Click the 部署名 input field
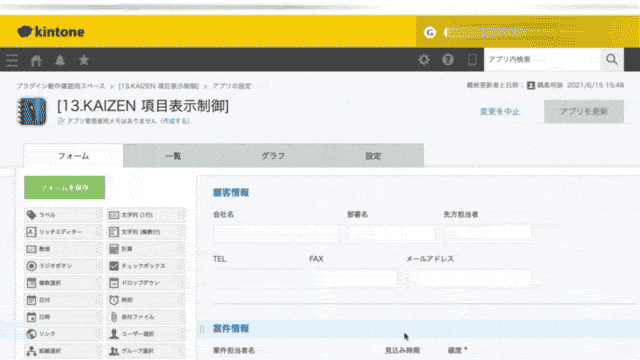 click(x=391, y=234)
